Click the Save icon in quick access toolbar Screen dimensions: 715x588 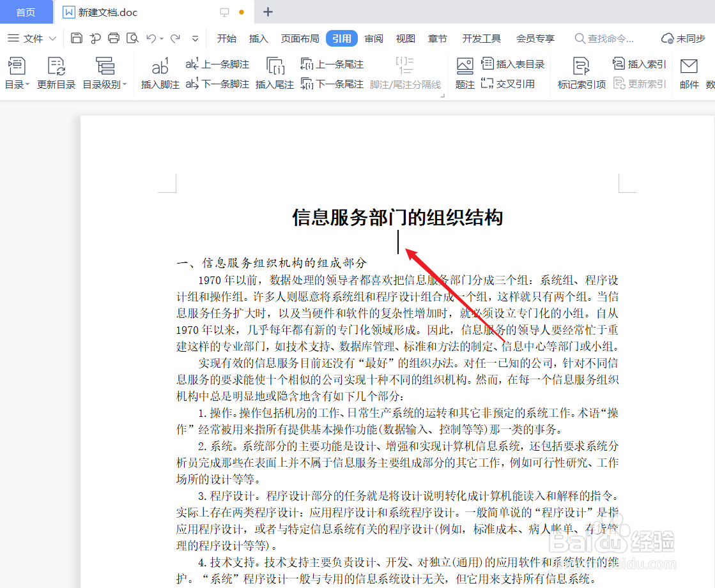click(76, 38)
